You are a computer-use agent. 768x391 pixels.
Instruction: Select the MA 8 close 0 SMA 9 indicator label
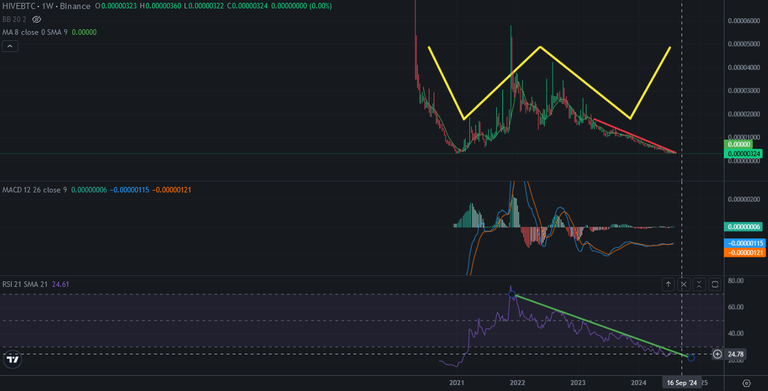[x=35, y=32]
